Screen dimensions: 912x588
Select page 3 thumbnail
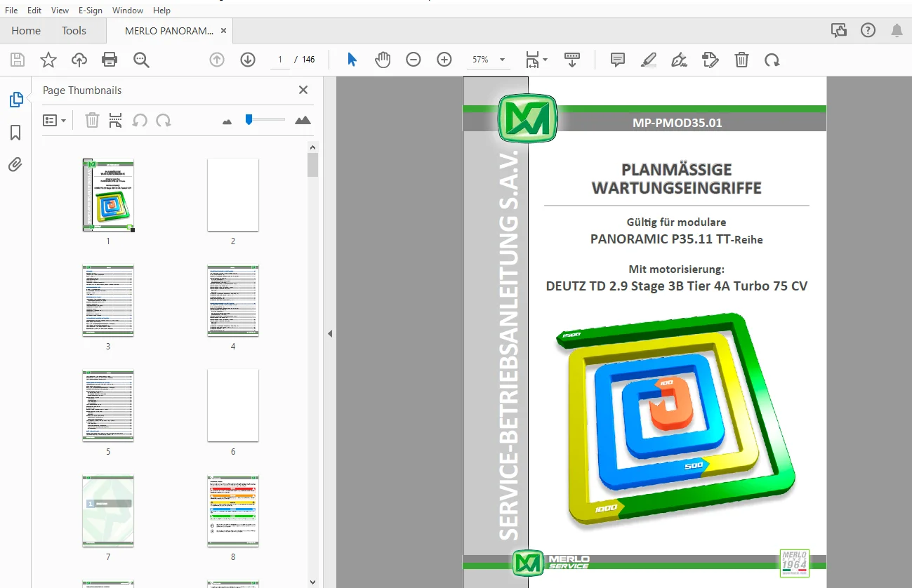tap(108, 300)
